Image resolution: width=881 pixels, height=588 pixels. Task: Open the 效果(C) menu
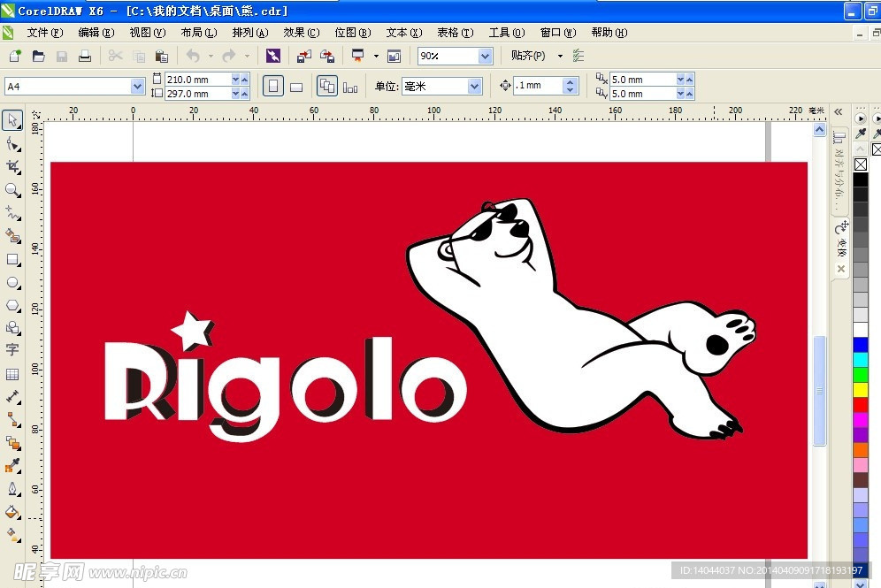[x=301, y=33]
